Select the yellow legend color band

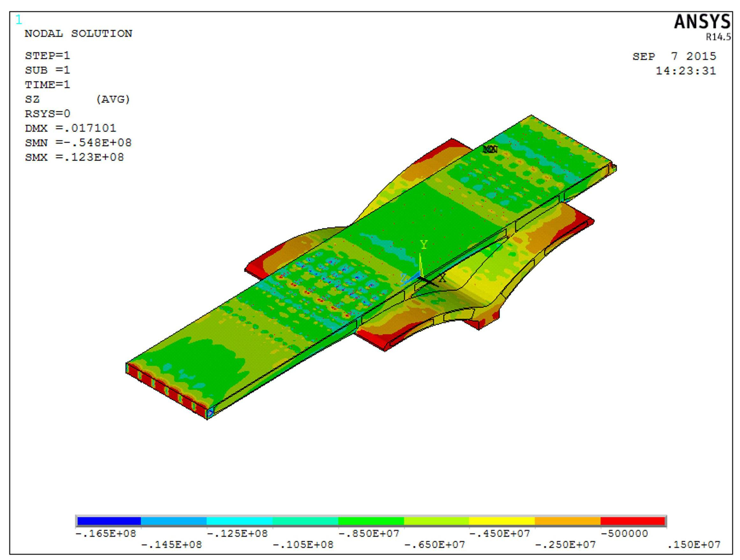tap(502, 521)
